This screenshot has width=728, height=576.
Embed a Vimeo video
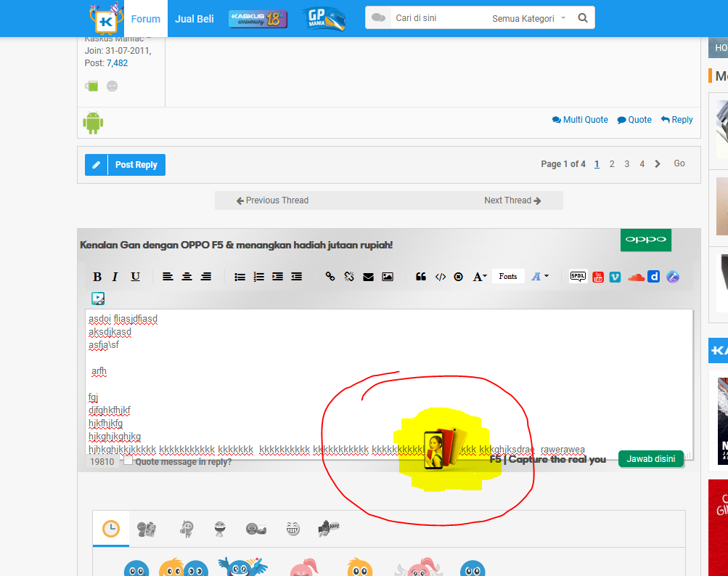[615, 277]
